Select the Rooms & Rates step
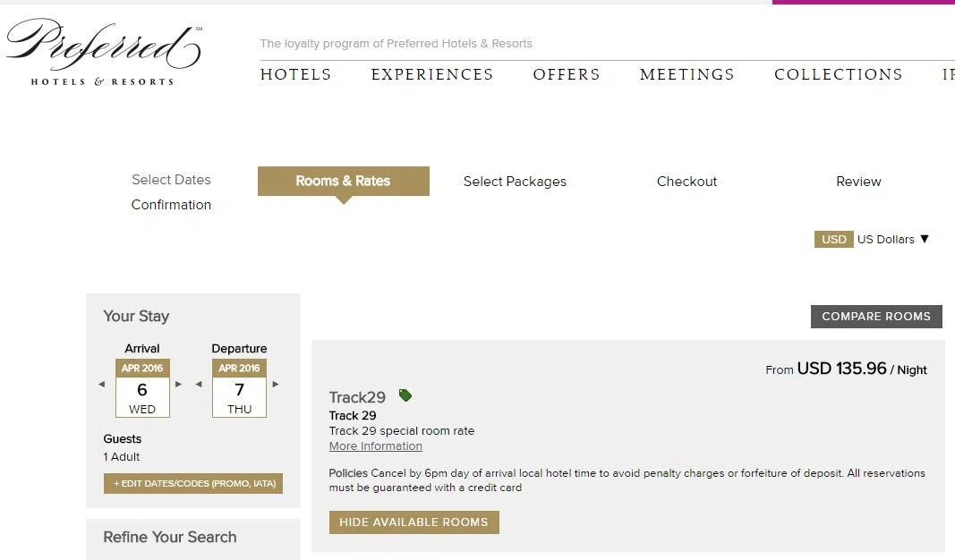 [x=344, y=181]
